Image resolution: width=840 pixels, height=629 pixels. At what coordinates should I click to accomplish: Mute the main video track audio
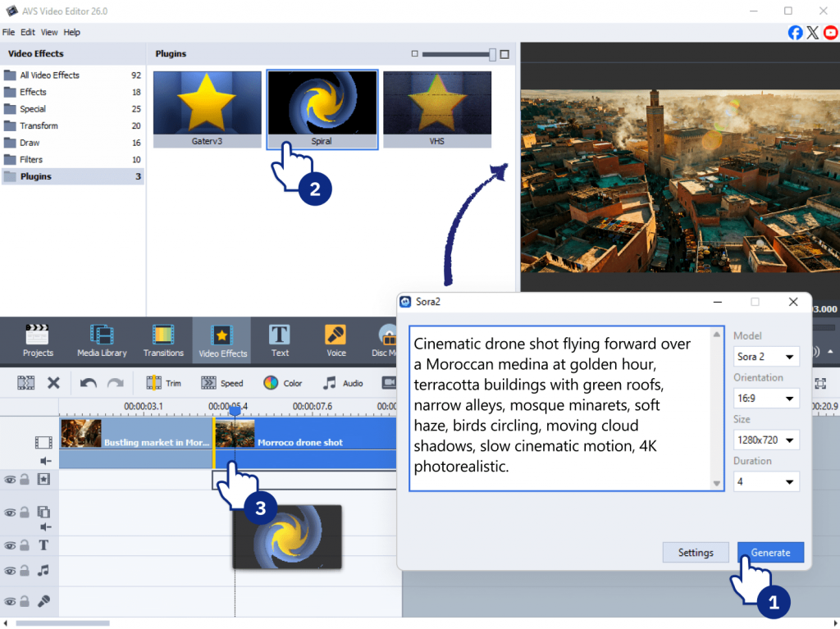tap(46, 461)
